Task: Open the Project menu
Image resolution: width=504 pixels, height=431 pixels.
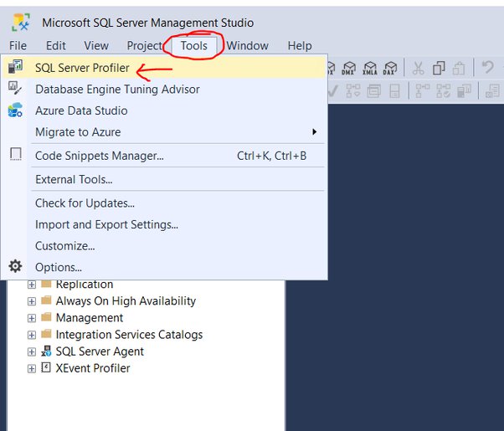Action: tap(145, 46)
